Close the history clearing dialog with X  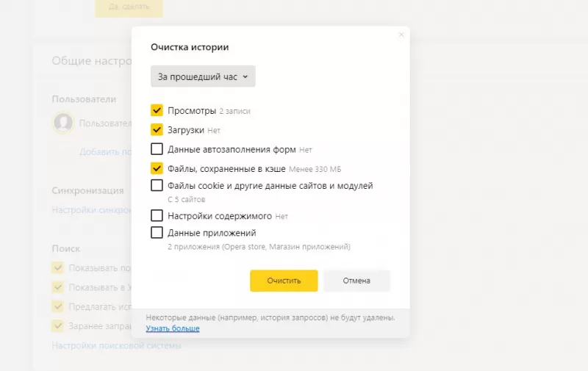401,35
